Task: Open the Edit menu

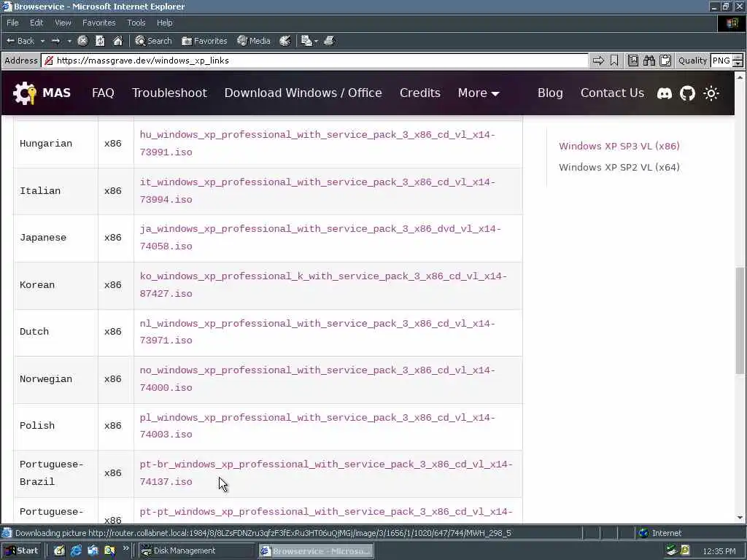Action: (x=36, y=23)
